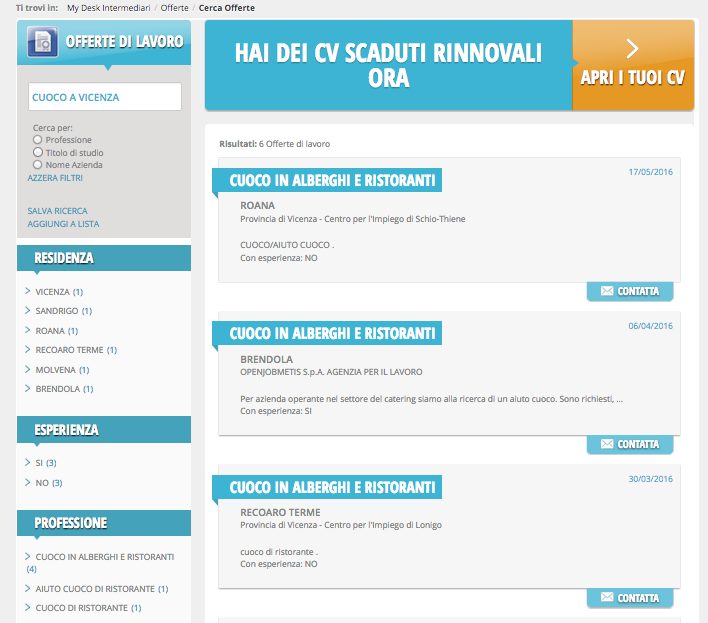Open the first Cuoco in Alberghi e Ristoranti offer title
This screenshot has width=708, height=623.
(332, 181)
